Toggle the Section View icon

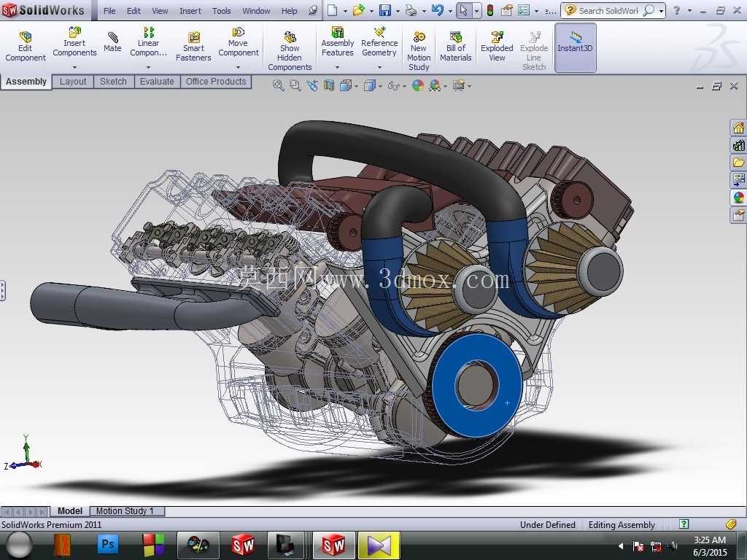[329, 86]
